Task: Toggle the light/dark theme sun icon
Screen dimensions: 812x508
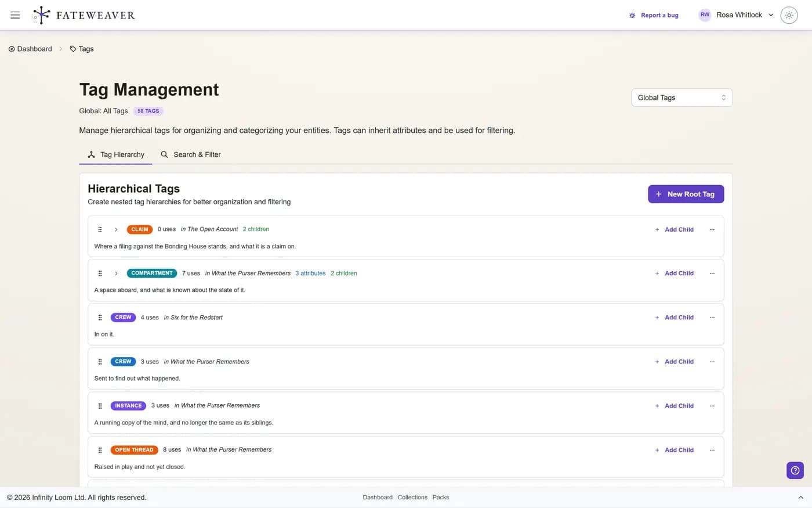Action: [789, 15]
